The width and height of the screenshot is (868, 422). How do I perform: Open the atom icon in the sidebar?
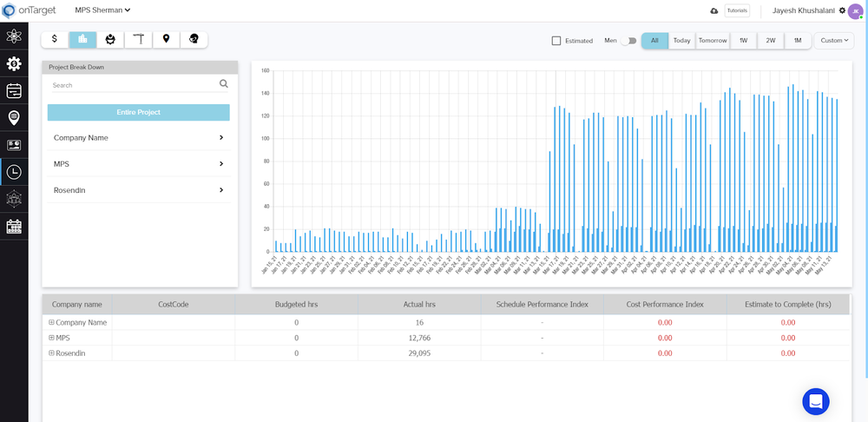click(14, 37)
